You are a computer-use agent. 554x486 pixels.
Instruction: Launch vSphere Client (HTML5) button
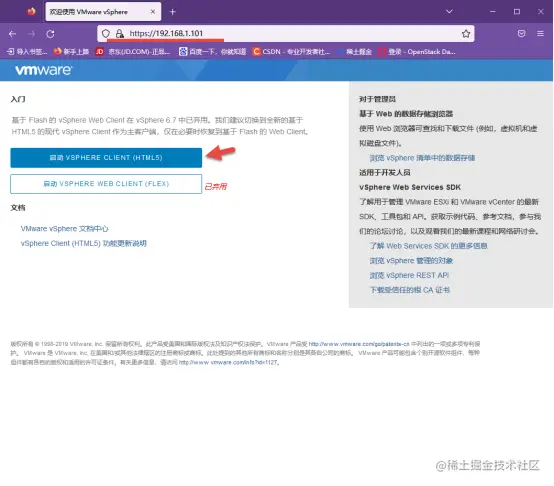point(106,158)
